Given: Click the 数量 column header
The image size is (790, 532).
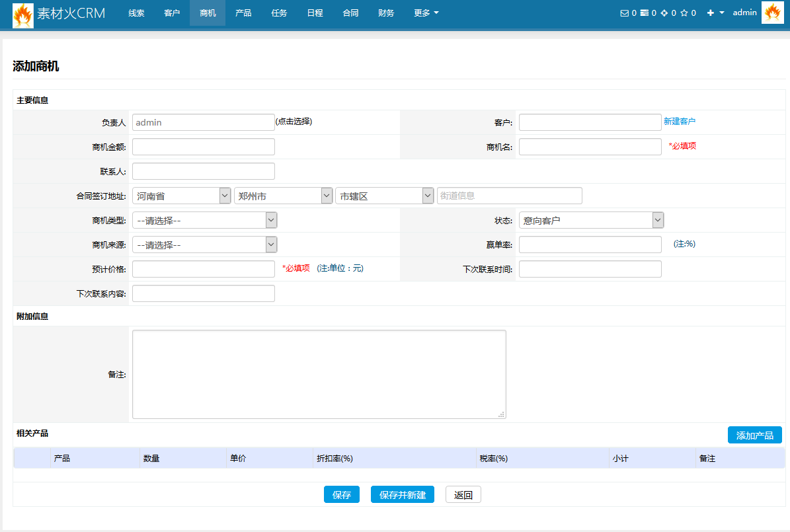Looking at the screenshot, I should click(151, 459).
